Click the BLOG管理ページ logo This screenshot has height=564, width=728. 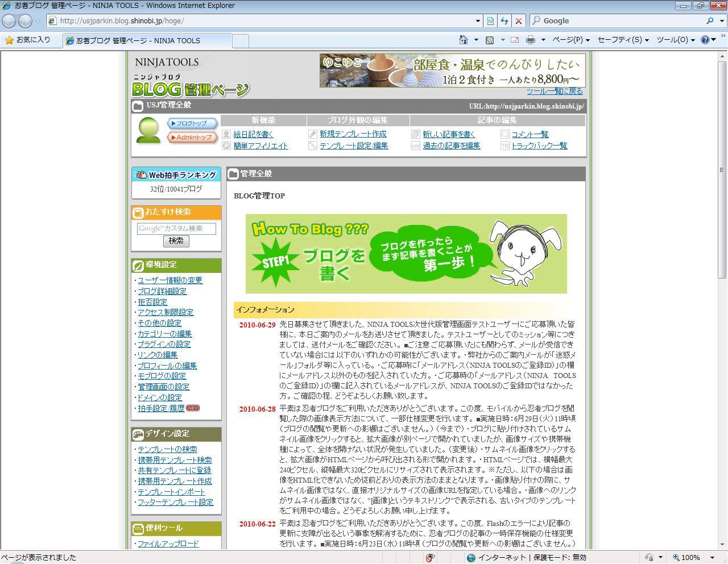pyautogui.click(x=191, y=86)
